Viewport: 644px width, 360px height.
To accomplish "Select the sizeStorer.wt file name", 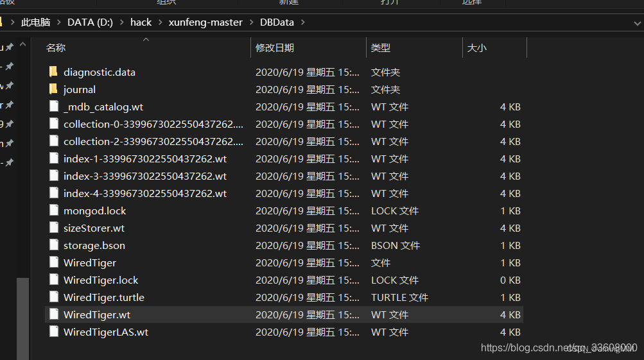I will 94,228.
